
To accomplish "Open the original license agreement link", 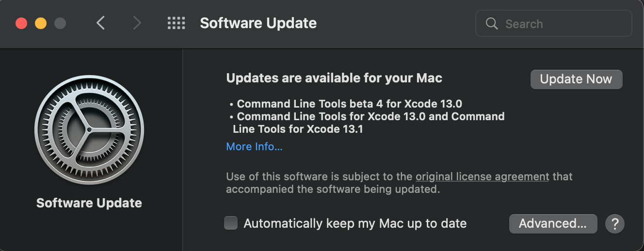I will tap(482, 176).
